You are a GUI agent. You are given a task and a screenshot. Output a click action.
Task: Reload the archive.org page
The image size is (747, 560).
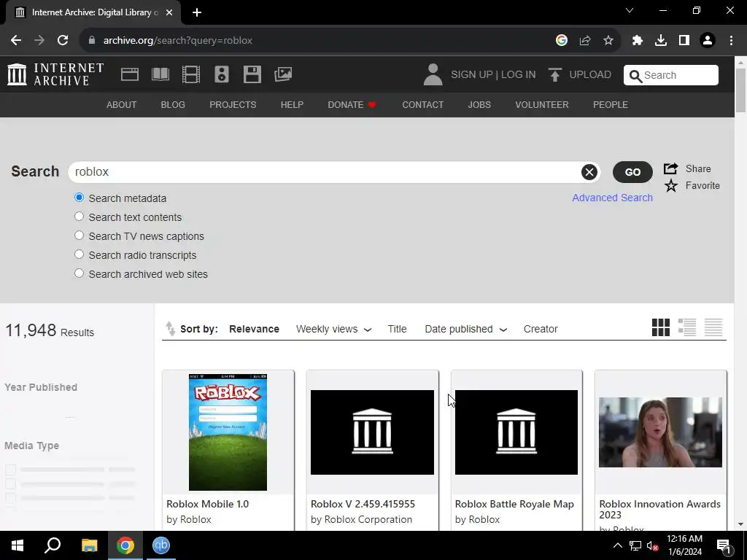point(63,41)
